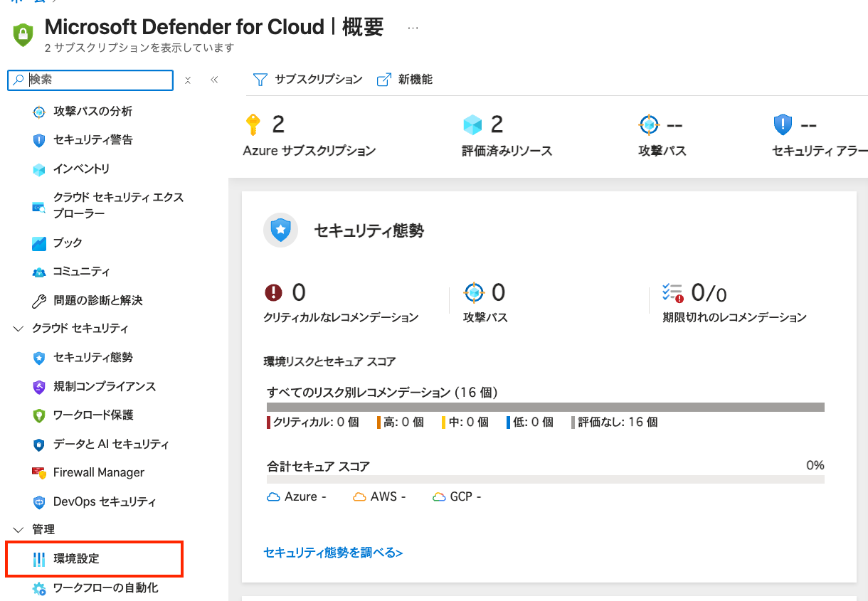This screenshot has height=601, width=868.
Task: Click the total secure score progress bar
Action: coord(546,479)
